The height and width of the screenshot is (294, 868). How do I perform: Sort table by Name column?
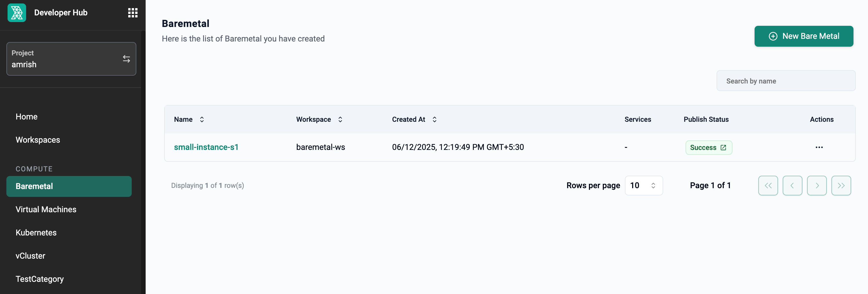(x=202, y=119)
